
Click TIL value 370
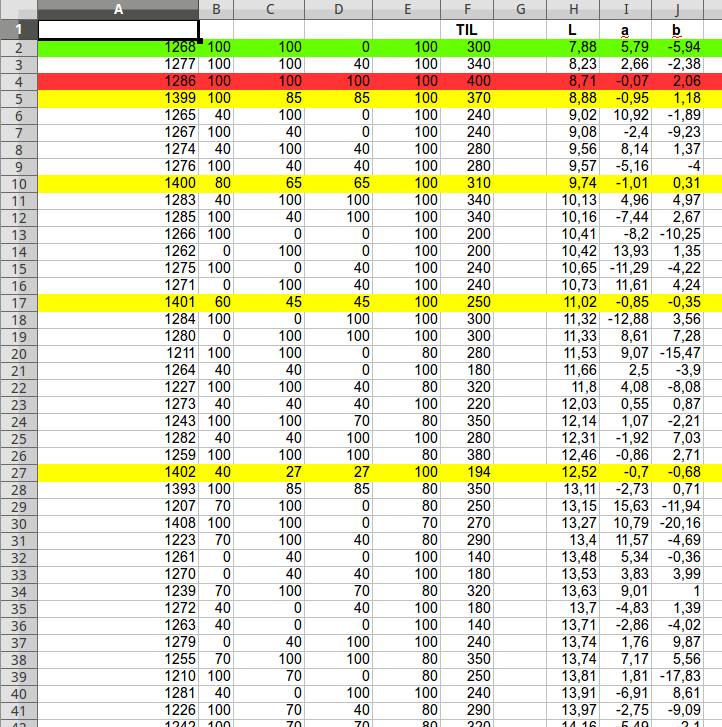click(x=467, y=98)
